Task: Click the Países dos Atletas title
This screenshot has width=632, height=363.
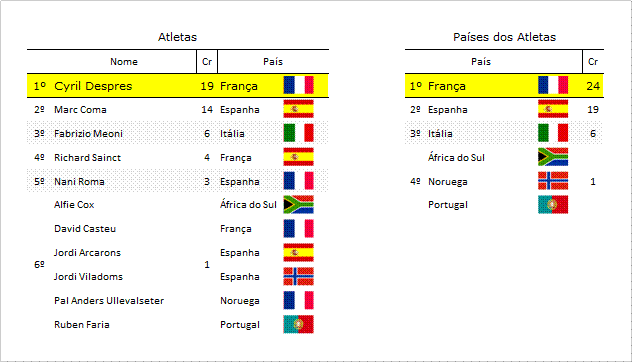Action: 504,37
